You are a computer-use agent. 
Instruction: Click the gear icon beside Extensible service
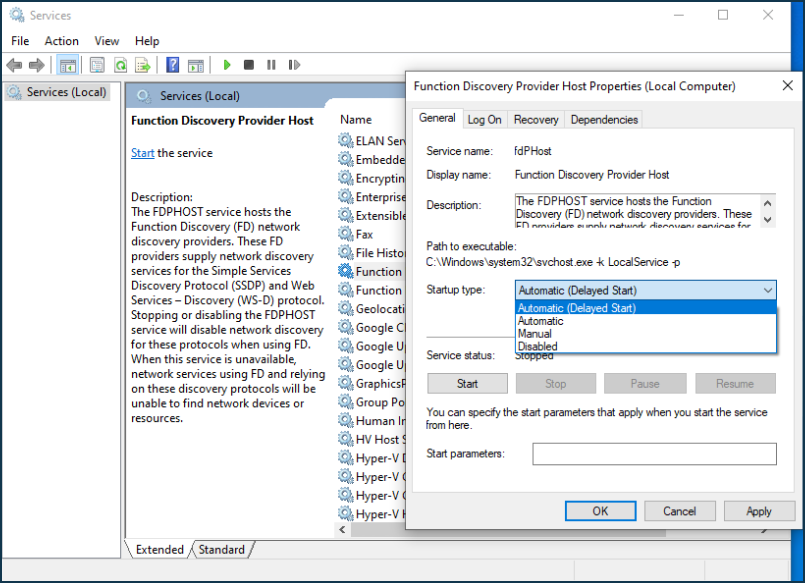tap(346, 216)
